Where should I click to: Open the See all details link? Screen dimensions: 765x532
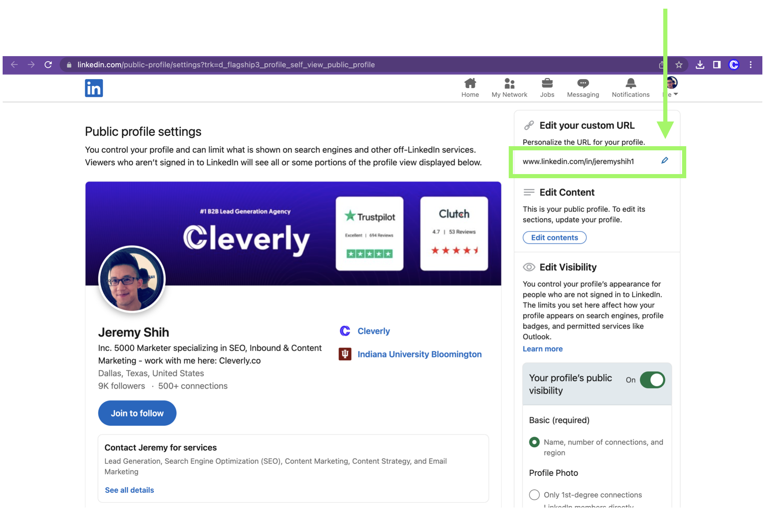pos(129,490)
